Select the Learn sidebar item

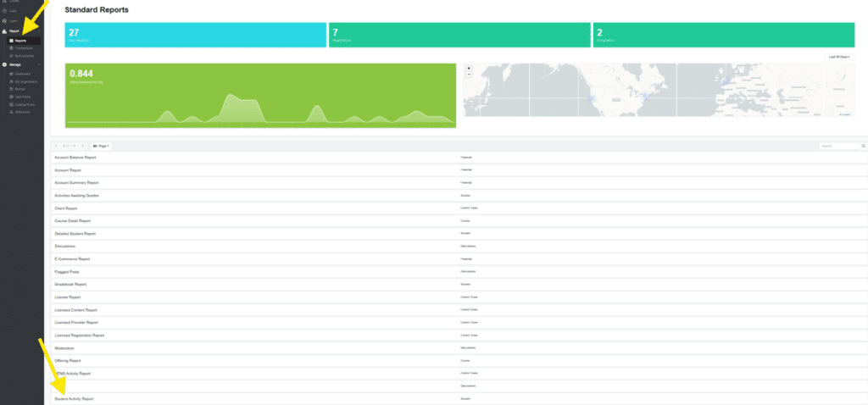(14, 20)
